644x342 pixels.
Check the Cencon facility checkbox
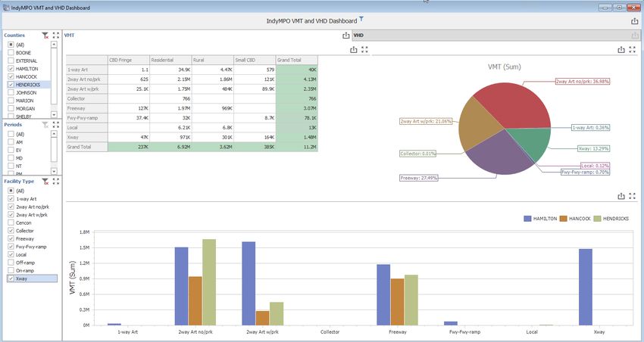11,222
